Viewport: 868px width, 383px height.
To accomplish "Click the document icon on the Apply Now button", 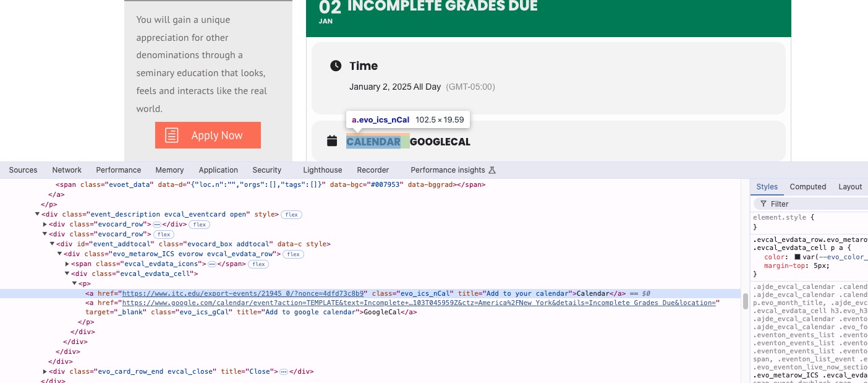I will 172,136.
